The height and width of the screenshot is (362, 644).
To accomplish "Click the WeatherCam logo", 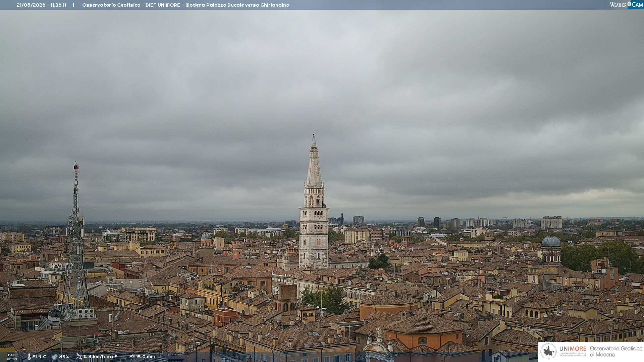I will click(x=627, y=5).
